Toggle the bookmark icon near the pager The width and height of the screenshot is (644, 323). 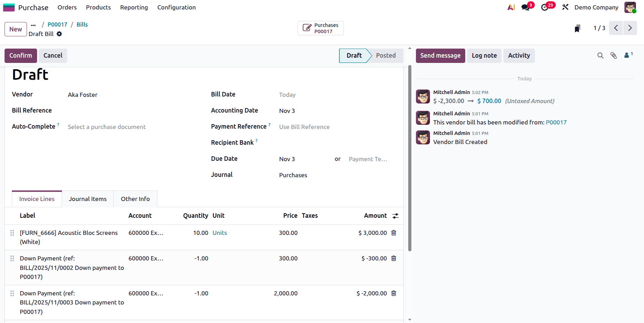(577, 28)
